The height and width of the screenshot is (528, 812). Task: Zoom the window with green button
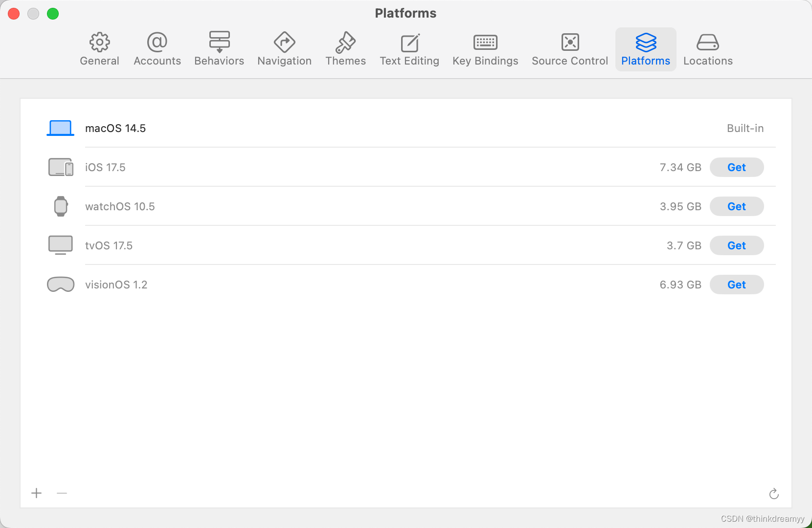53,14
